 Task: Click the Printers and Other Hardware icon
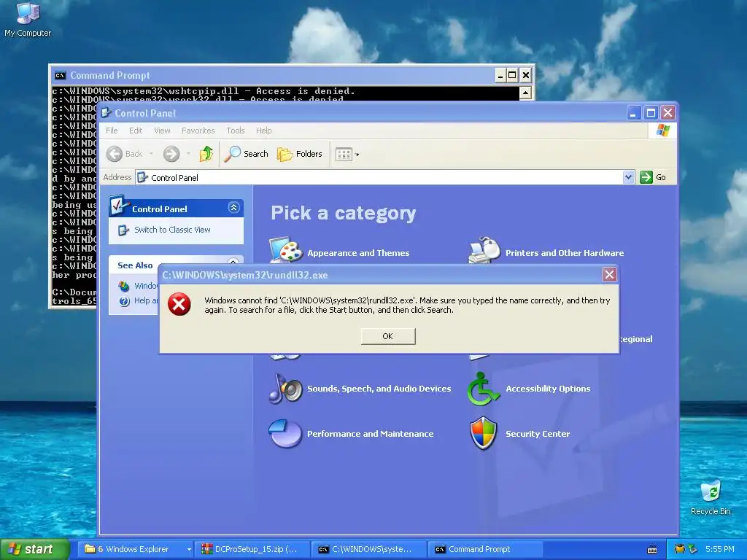[484, 250]
